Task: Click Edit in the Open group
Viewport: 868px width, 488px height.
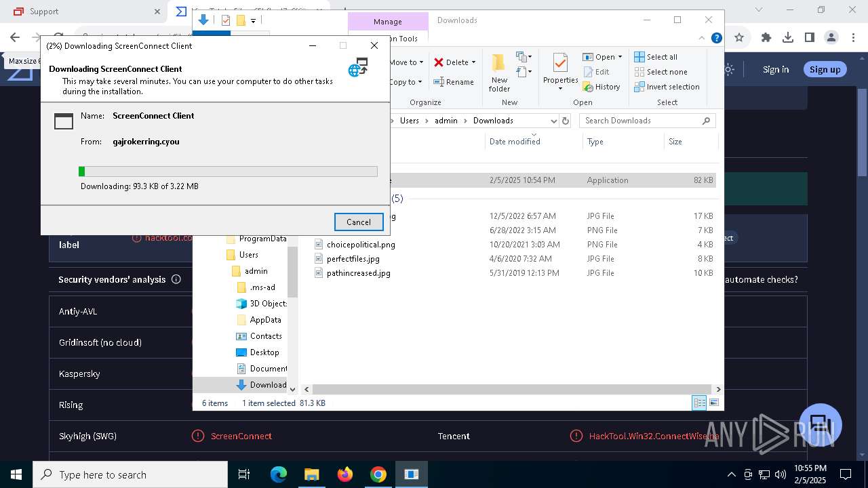Action: pos(595,72)
